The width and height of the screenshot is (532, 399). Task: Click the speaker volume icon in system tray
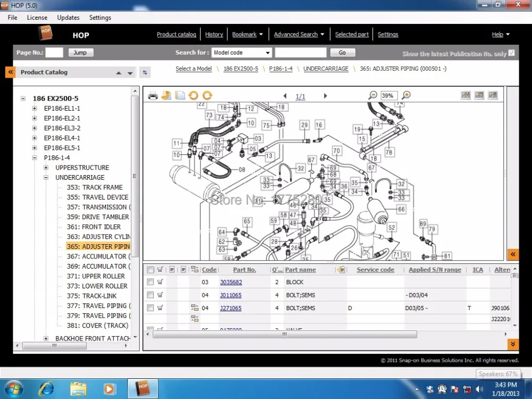pyautogui.click(x=479, y=389)
